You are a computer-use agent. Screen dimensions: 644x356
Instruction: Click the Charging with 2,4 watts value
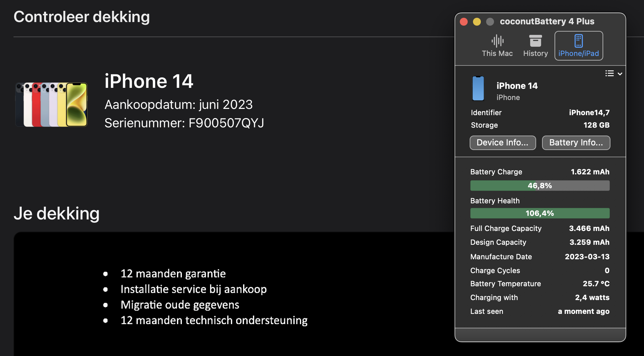coord(592,297)
